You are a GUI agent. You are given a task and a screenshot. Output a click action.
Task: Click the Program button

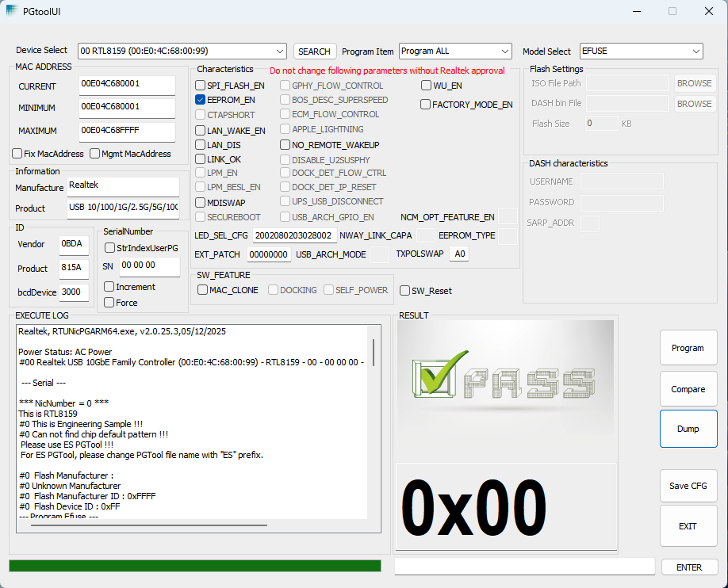(x=688, y=348)
